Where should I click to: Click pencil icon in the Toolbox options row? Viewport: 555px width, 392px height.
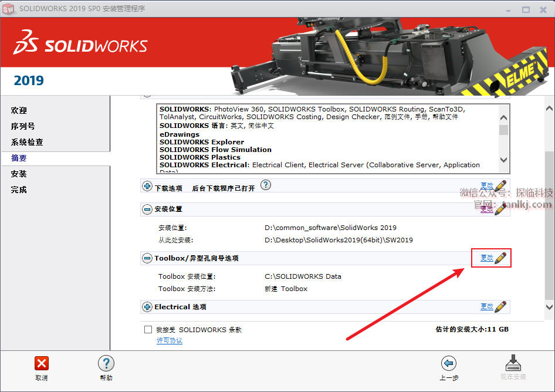500,258
